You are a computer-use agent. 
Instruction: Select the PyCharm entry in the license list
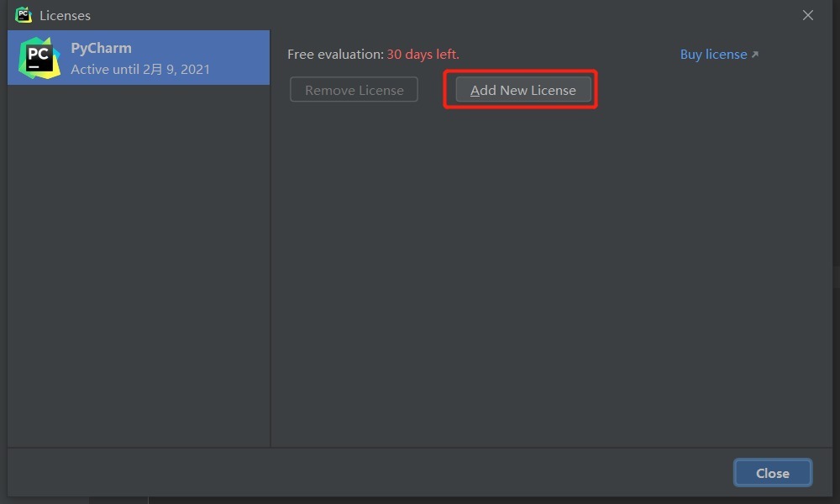tap(139, 57)
